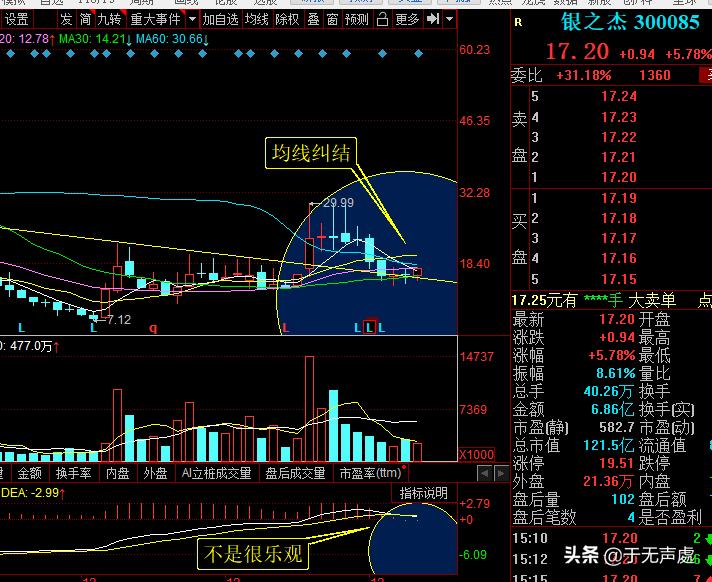Toggle 重大事件 major events display

pyautogui.click(x=155, y=19)
